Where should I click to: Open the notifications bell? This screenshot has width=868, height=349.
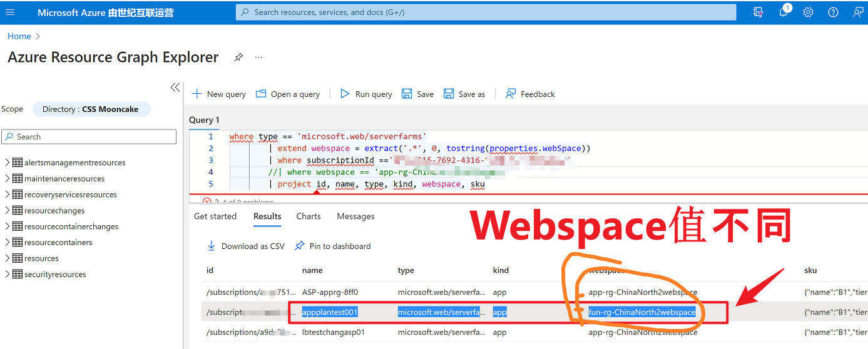coord(784,13)
